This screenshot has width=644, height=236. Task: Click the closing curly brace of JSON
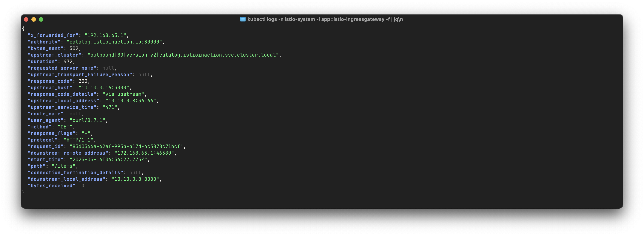click(23, 192)
